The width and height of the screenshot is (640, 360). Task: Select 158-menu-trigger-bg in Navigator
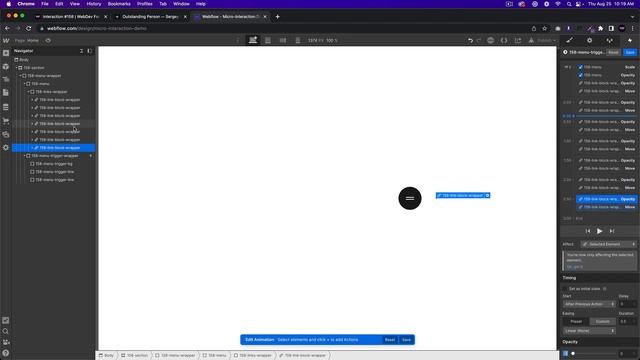coord(53,164)
